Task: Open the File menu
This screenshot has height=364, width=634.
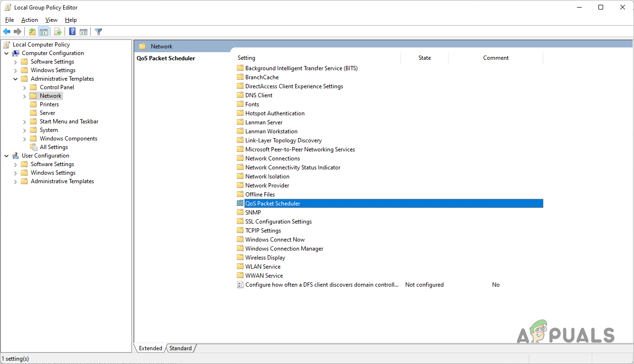Action: click(x=9, y=20)
